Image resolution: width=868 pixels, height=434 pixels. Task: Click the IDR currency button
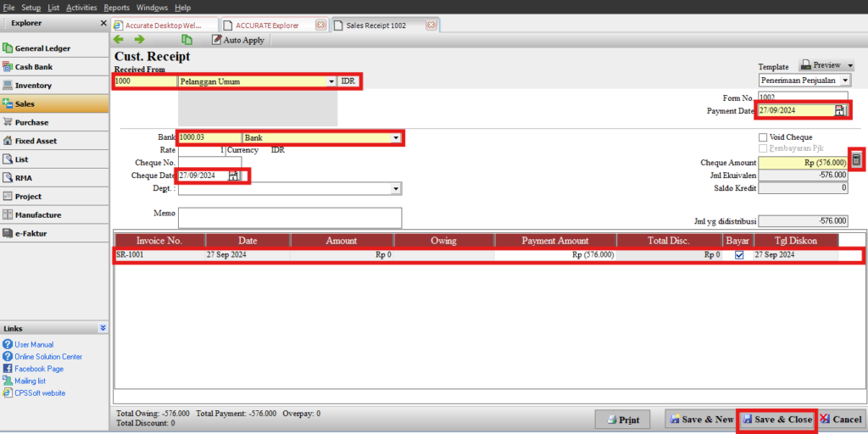tap(348, 81)
